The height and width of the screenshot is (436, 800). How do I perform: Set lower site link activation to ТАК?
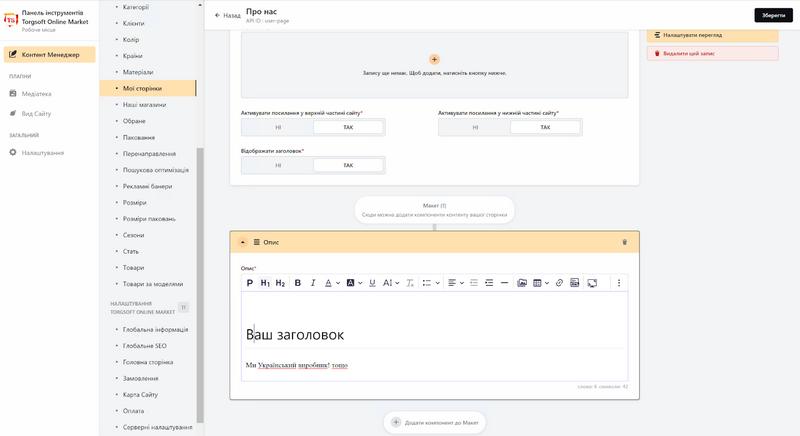[545, 127]
